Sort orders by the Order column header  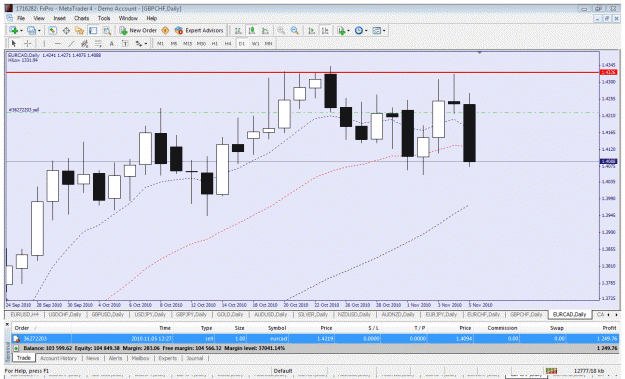(22, 328)
